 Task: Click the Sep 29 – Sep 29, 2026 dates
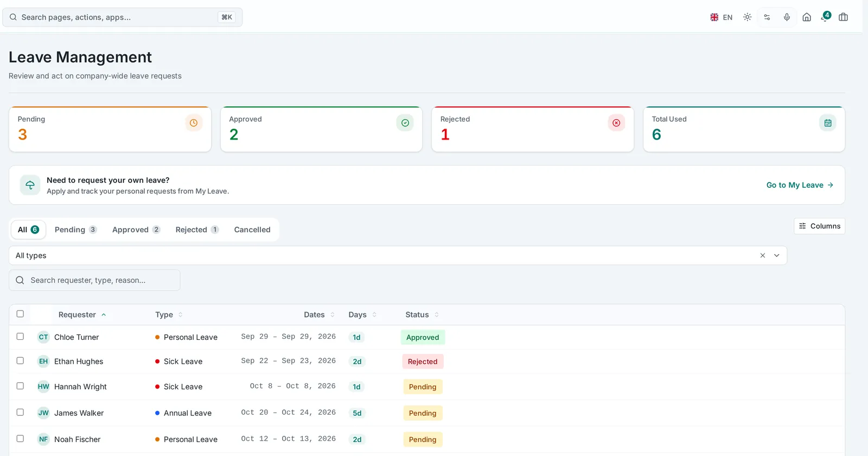(x=289, y=337)
